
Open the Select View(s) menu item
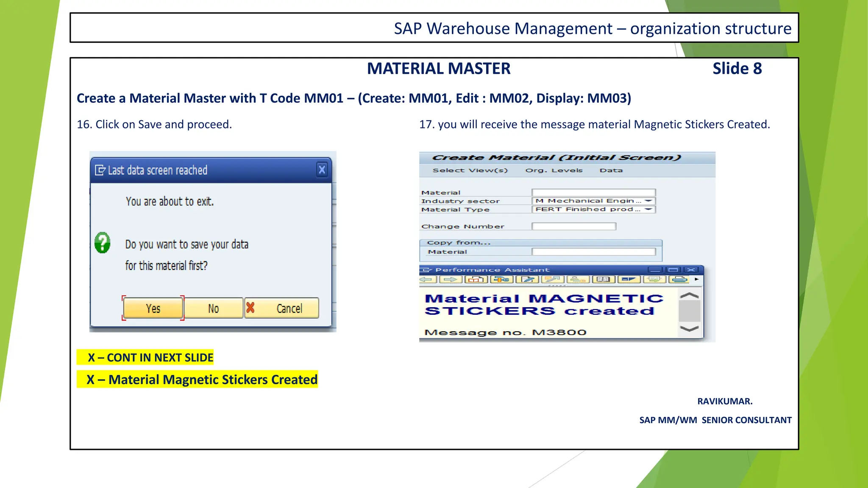[470, 170]
